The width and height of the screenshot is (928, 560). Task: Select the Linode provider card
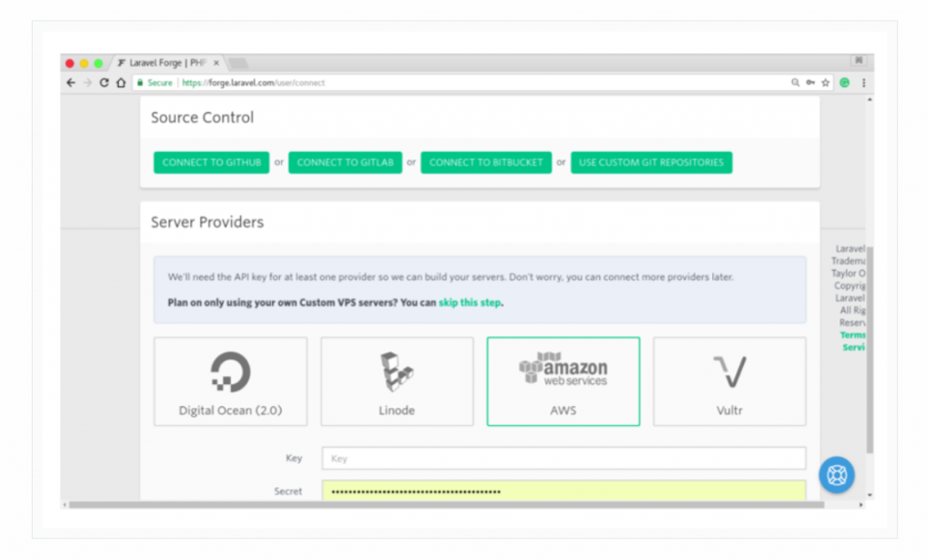[397, 381]
